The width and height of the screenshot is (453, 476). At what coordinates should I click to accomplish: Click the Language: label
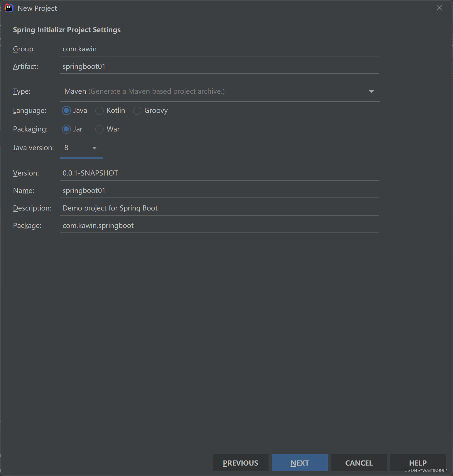(30, 111)
